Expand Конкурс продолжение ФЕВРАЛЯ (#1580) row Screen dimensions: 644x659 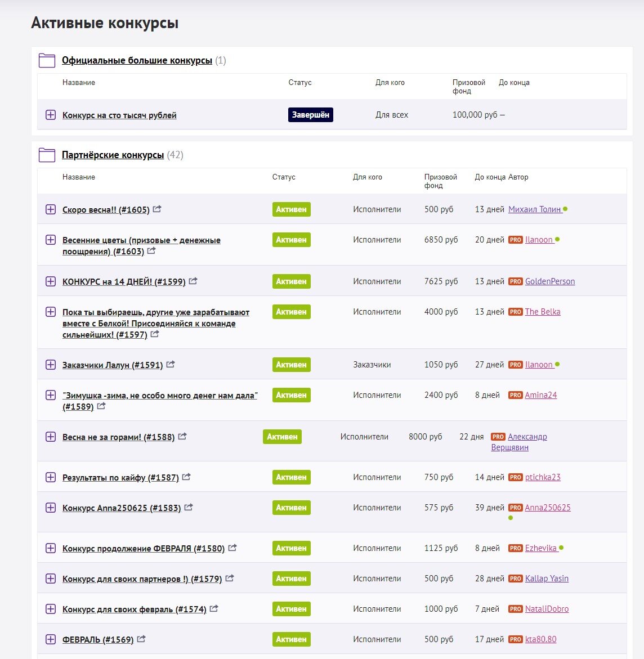point(51,548)
